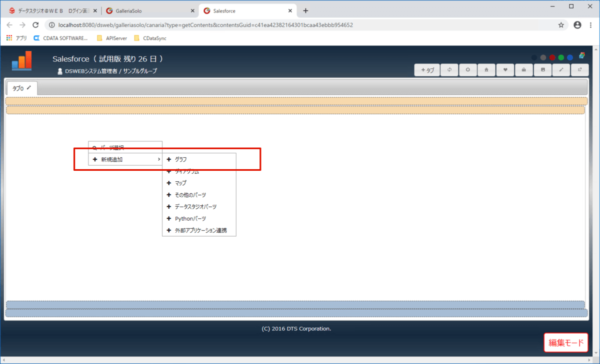This screenshot has height=364, width=600.
Task: Click the power icon toolbar button
Action: 468,70
